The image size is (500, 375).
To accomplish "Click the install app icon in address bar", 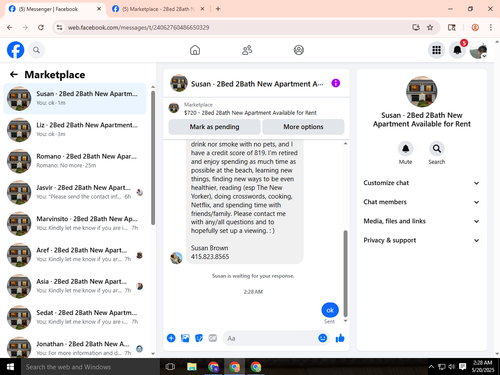I will pyautogui.click(x=416, y=27).
